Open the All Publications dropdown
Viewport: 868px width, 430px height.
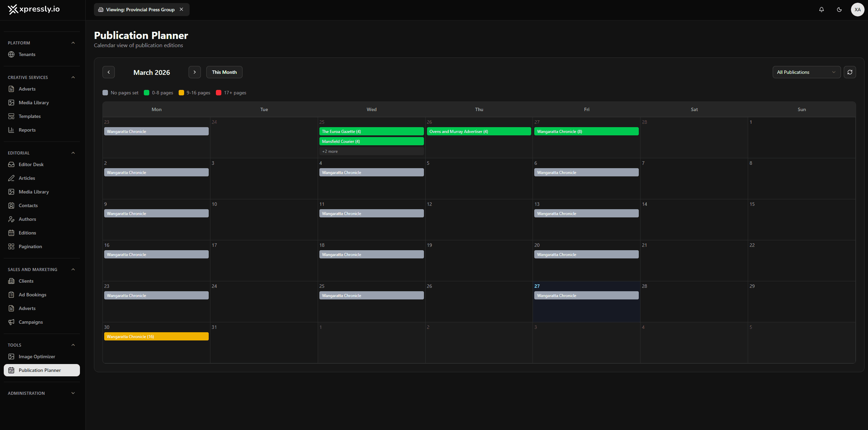806,72
